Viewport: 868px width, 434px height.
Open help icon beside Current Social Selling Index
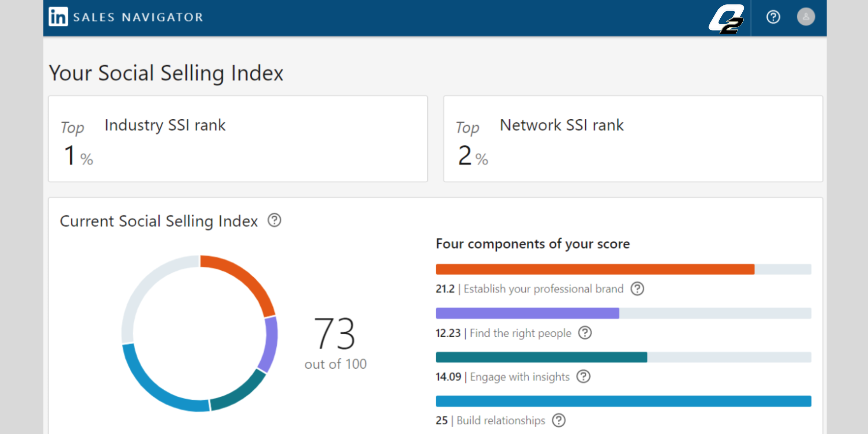[274, 221]
